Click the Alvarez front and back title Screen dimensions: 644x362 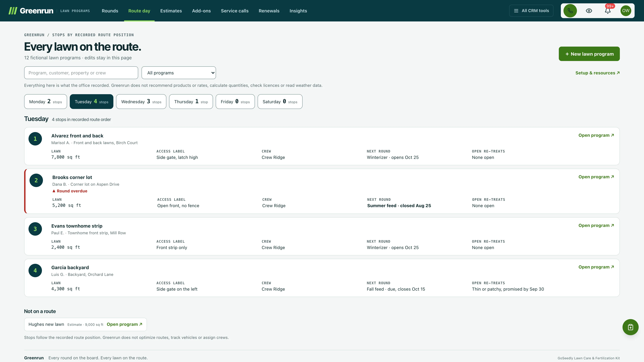pyautogui.click(x=77, y=136)
